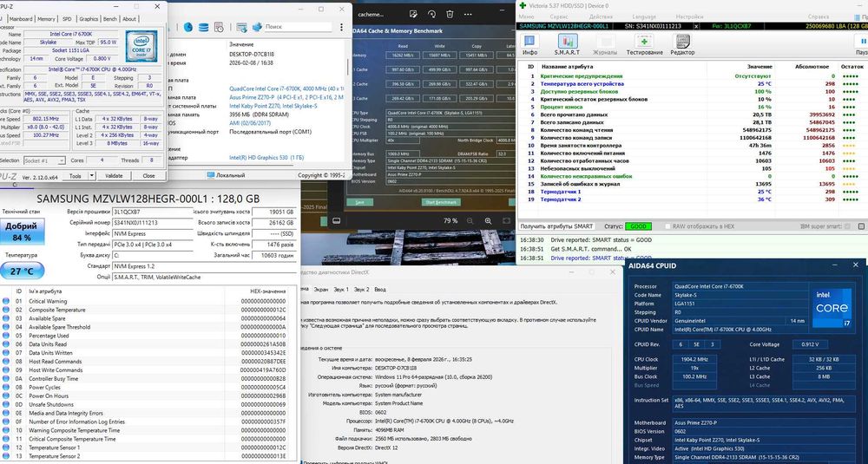Switch to the SPD tab in CPU-Z

67,19
